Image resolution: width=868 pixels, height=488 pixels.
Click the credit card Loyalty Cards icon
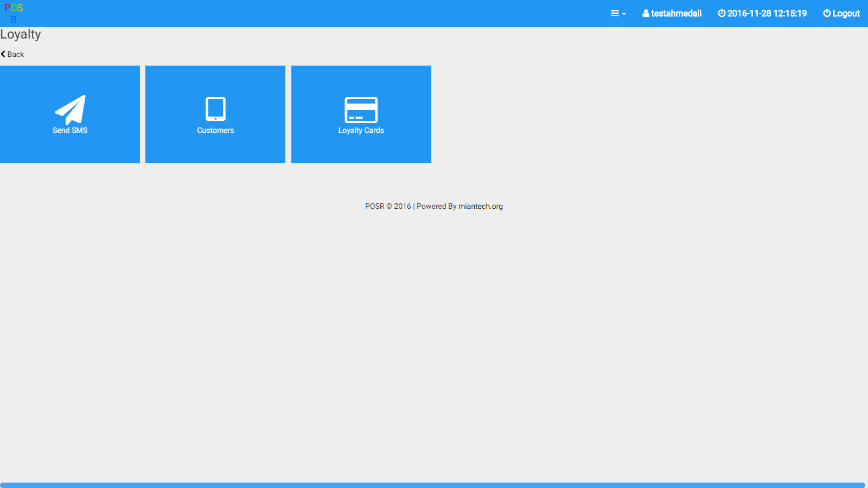(x=361, y=110)
